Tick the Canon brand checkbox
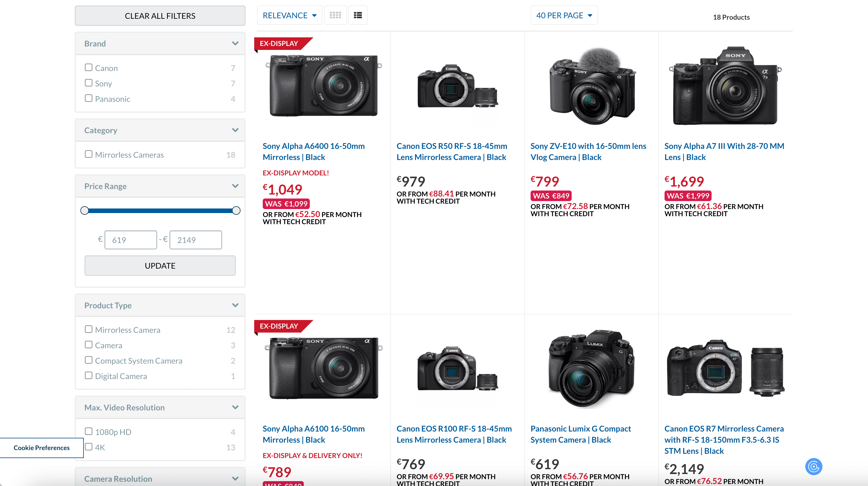This screenshot has width=868, height=486. click(x=89, y=68)
